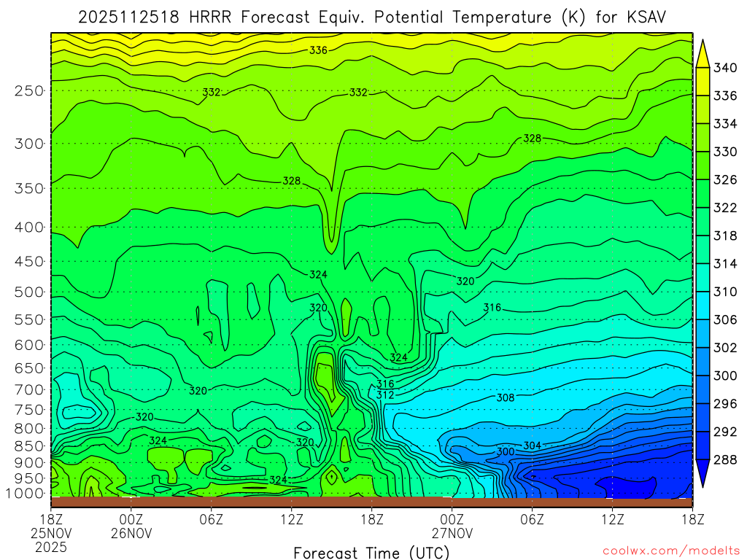Pick the colorbar band between 288 and 292
Viewport: 747px width, 560px height.
pos(703,446)
